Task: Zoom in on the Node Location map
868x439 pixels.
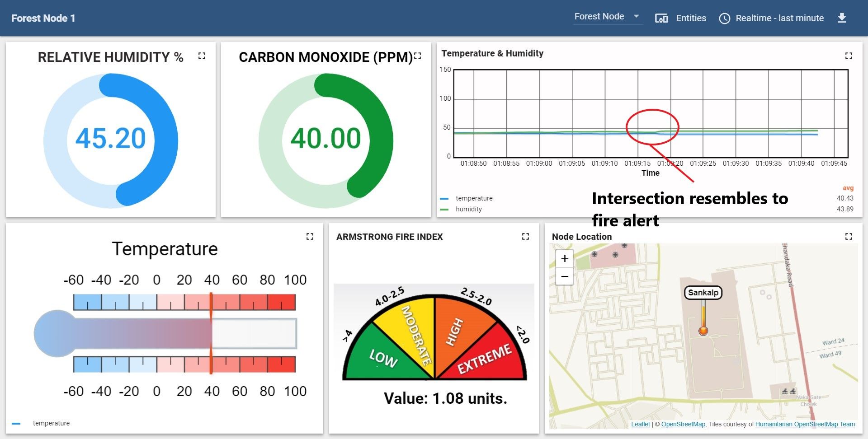Action: (564, 259)
